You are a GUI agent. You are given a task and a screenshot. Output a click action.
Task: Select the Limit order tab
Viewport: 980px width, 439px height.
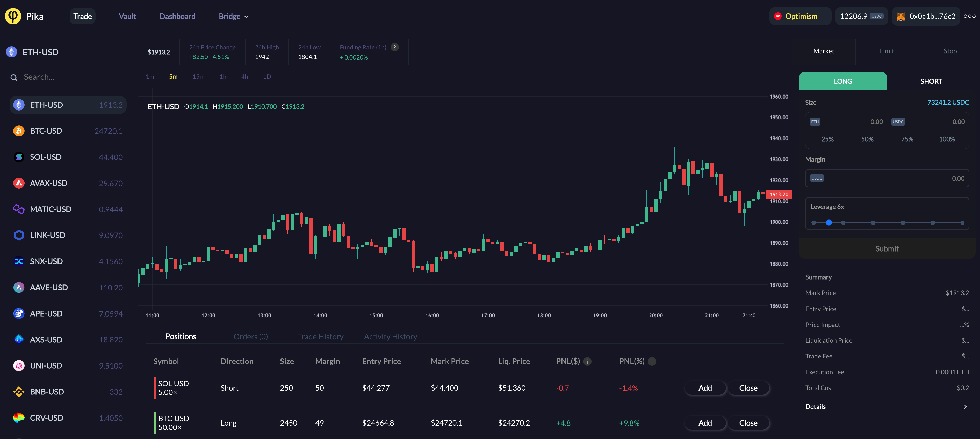coord(887,51)
